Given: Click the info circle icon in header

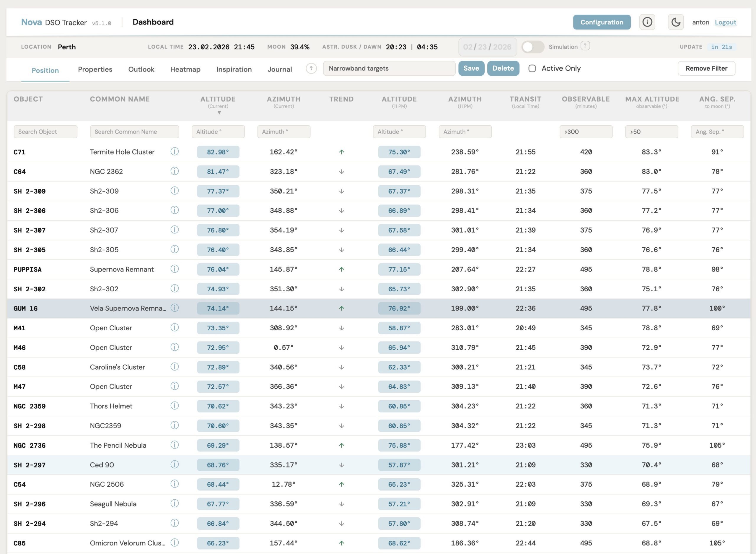Looking at the screenshot, I should (647, 22).
